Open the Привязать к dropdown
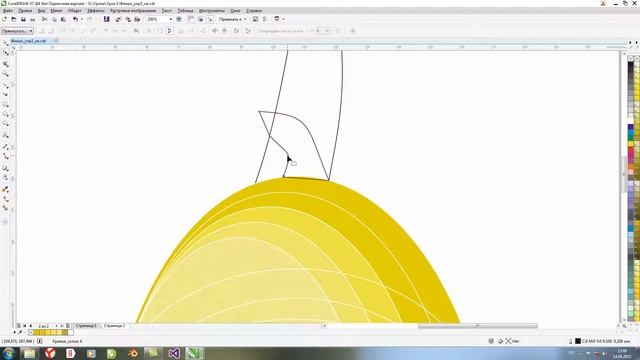Screen dimensions: 640x360 pyautogui.click(x=232, y=19)
